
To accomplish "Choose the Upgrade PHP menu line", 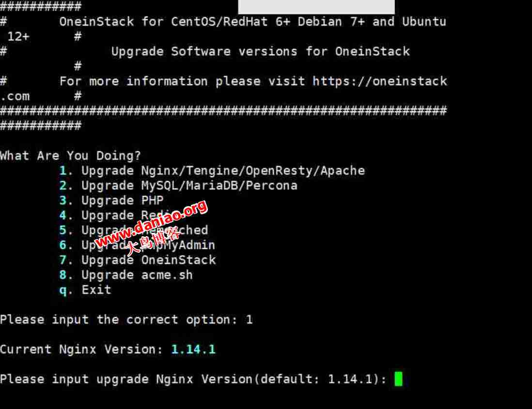I will [x=111, y=200].
